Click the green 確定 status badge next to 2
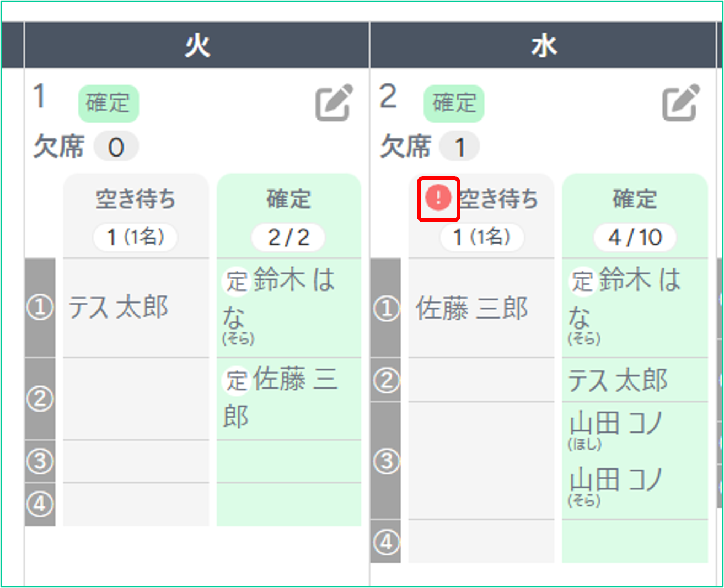Image resolution: width=724 pixels, height=588 pixels. coord(454,104)
